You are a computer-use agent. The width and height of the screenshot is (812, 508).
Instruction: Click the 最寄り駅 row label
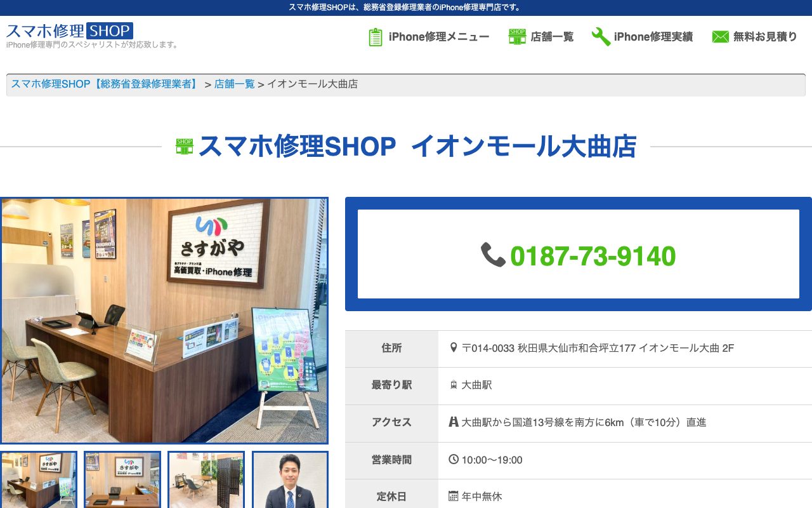pyautogui.click(x=391, y=385)
